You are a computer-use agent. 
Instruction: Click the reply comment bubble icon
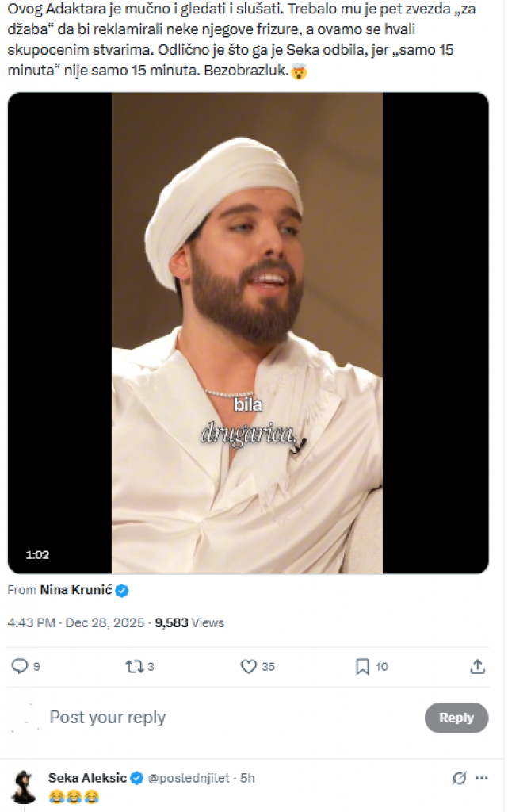click(x=21, y=667)
